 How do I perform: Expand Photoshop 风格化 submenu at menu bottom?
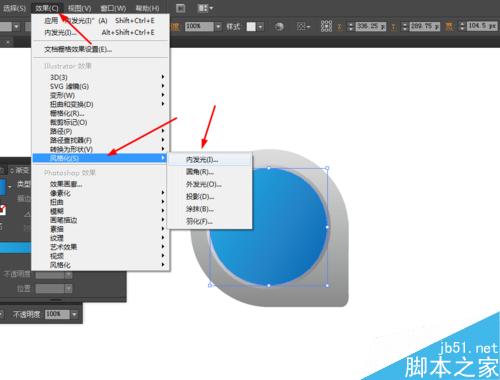(100, 265)
